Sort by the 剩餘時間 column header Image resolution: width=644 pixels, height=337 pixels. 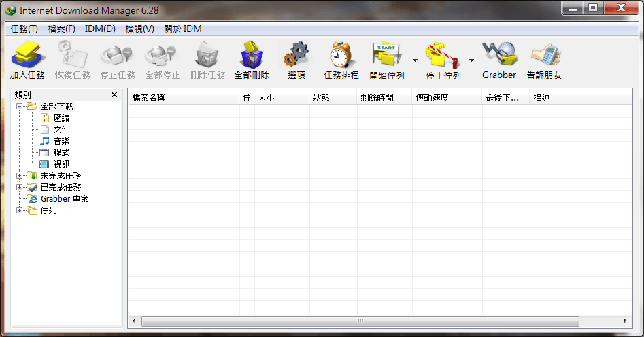pos(384,98)
